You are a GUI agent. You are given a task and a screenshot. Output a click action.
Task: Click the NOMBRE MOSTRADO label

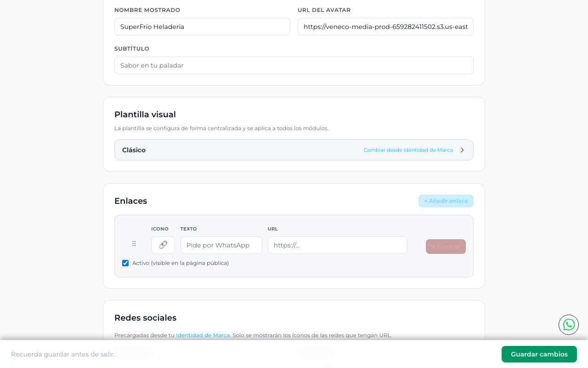[147, 10]
